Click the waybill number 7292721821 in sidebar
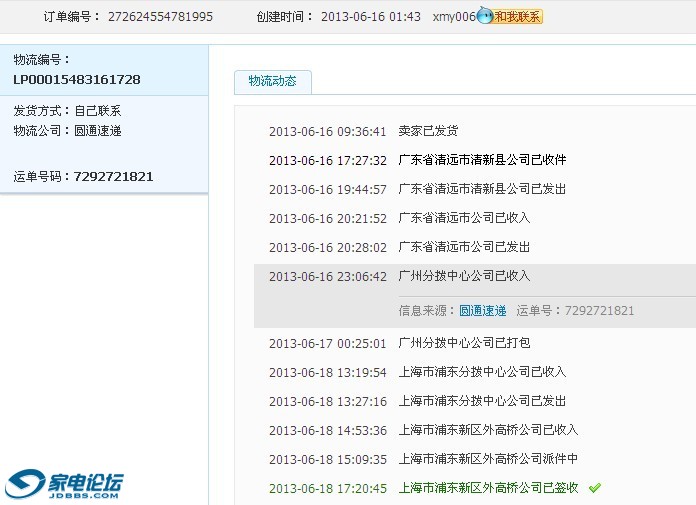This screenshot has height=505, width=696. [113, 176]
